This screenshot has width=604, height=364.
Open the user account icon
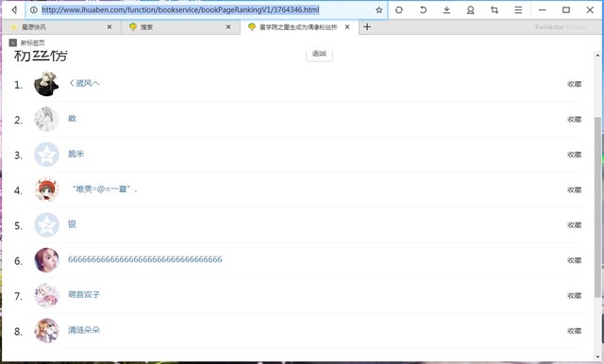coord(471,10)
